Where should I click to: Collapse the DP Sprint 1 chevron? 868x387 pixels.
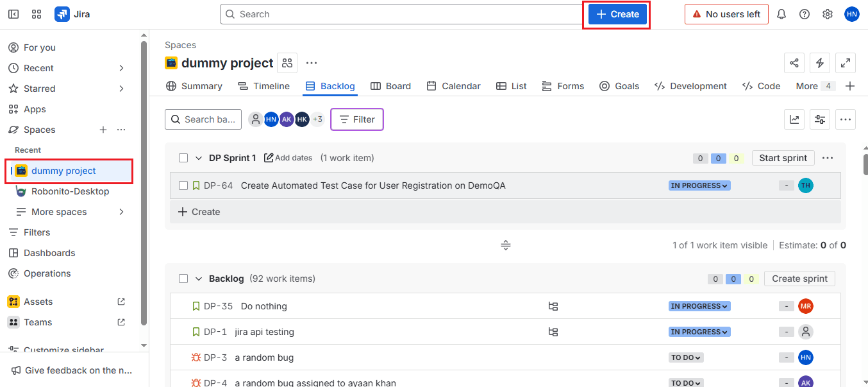click(199, 158)
